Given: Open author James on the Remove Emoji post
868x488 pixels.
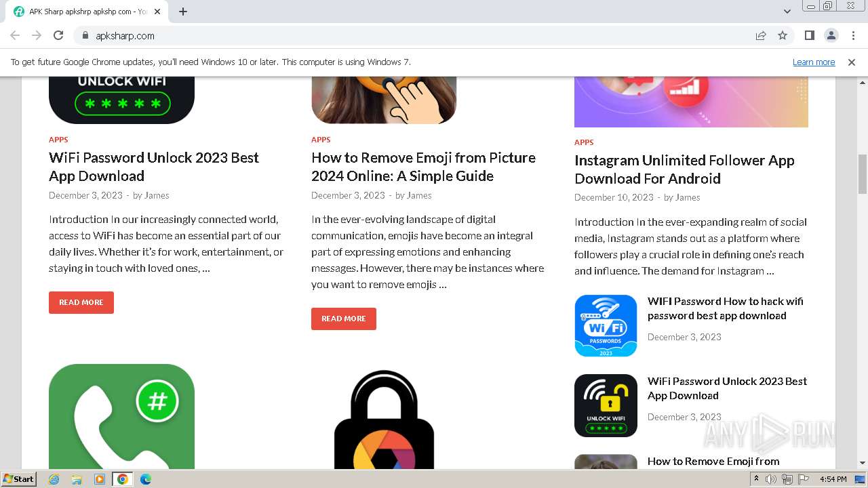Looking at the screenshot, I should point(419,195).
